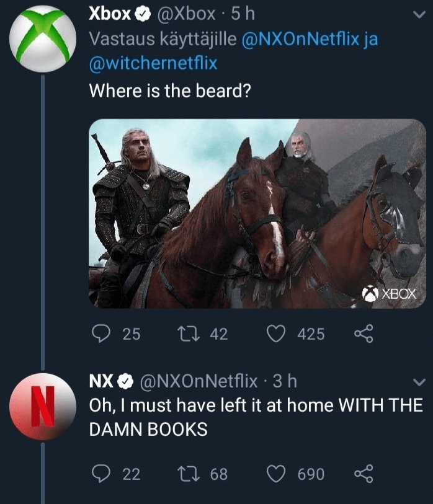
Task: Open the Xbox profile avatar
Action: (41, 38)
